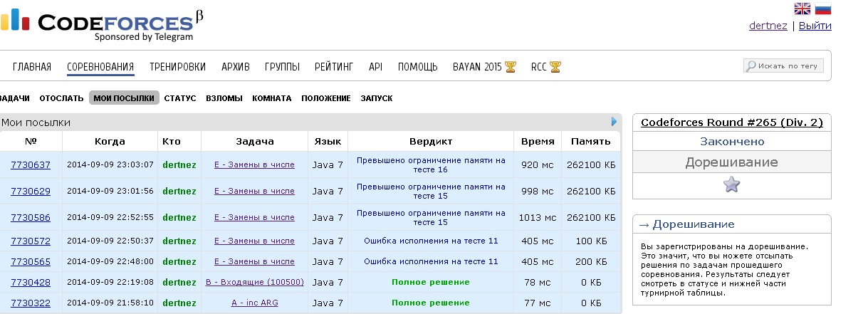Click dertnez author in row 7730322

point(179,303)
